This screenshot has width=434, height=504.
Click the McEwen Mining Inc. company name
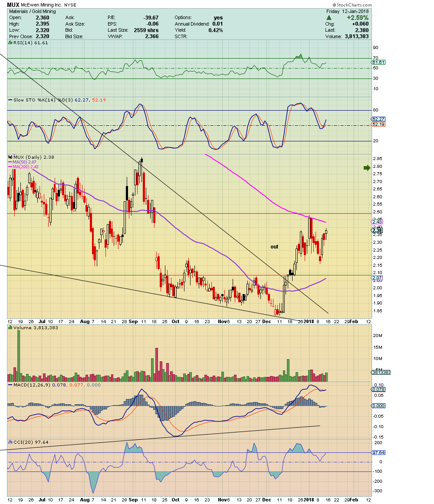tap(42, 5)
